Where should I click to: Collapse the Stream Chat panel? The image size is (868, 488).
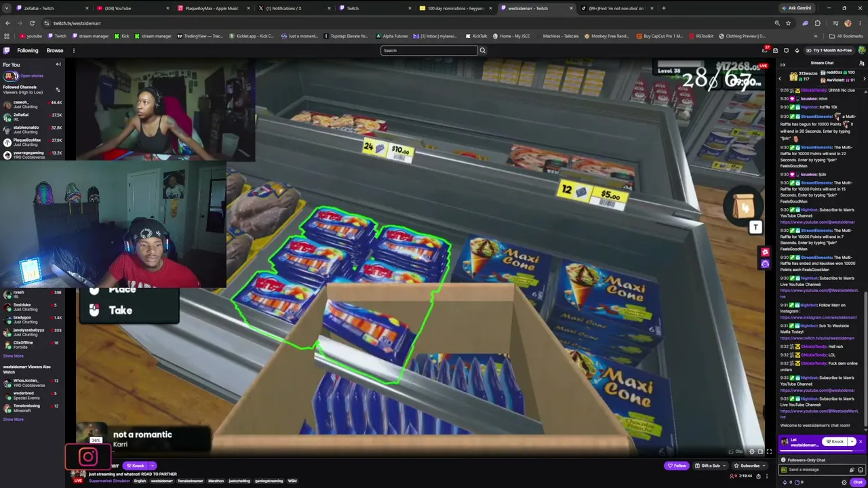pos(783,64)
